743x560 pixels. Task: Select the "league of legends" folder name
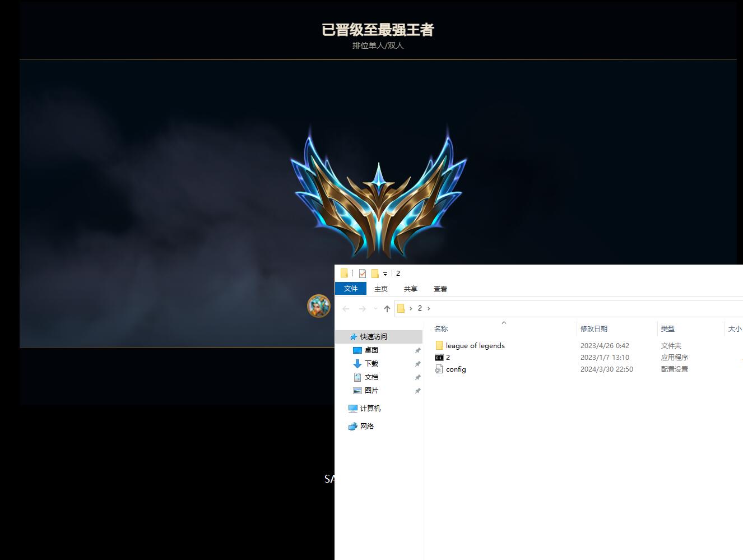(475, 346)
